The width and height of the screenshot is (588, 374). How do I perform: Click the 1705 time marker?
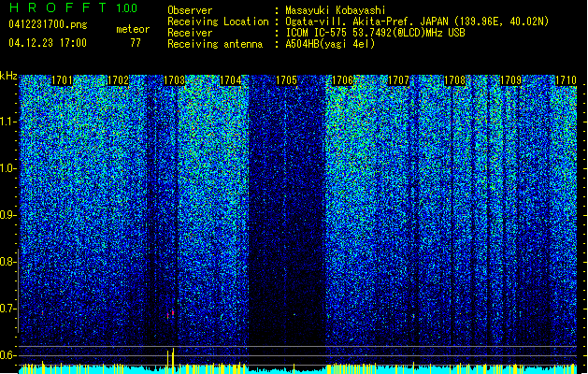pyautogui.click(x=286, y=80)
